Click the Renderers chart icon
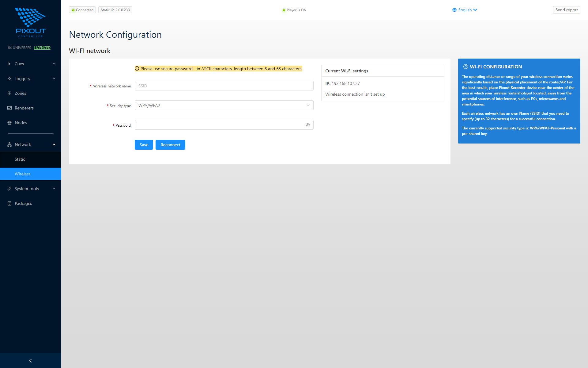The height and width of the screenshot is (368, 588). pyautogui.click(x=9, y=108)
